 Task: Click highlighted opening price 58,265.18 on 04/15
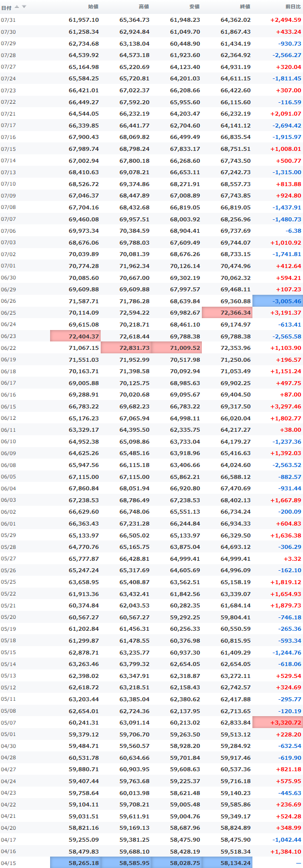pos(75,863)
